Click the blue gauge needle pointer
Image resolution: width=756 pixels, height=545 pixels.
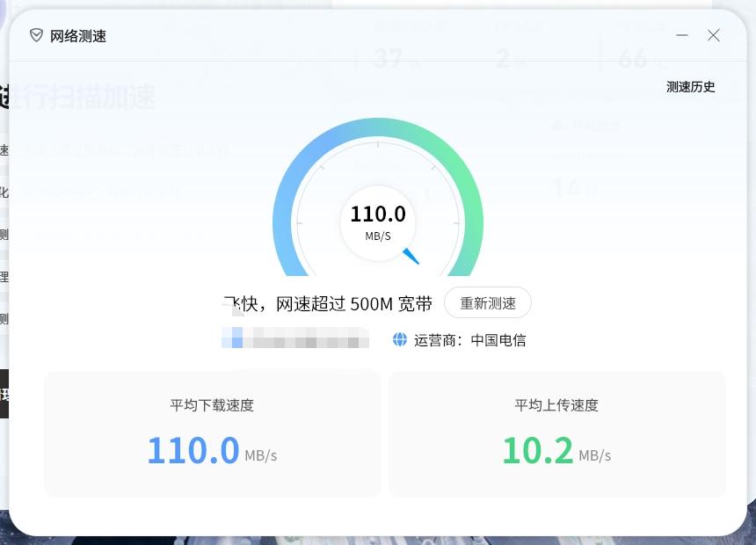411,256
